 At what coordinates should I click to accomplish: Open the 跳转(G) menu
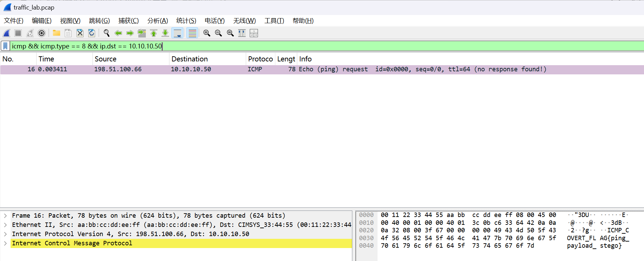pyautogui.click(x=99, y=21)
